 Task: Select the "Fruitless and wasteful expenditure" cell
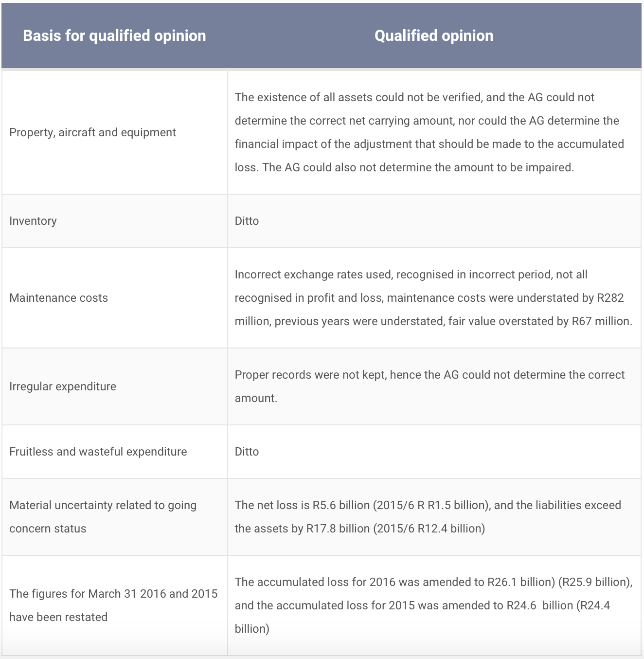[98, 452]
